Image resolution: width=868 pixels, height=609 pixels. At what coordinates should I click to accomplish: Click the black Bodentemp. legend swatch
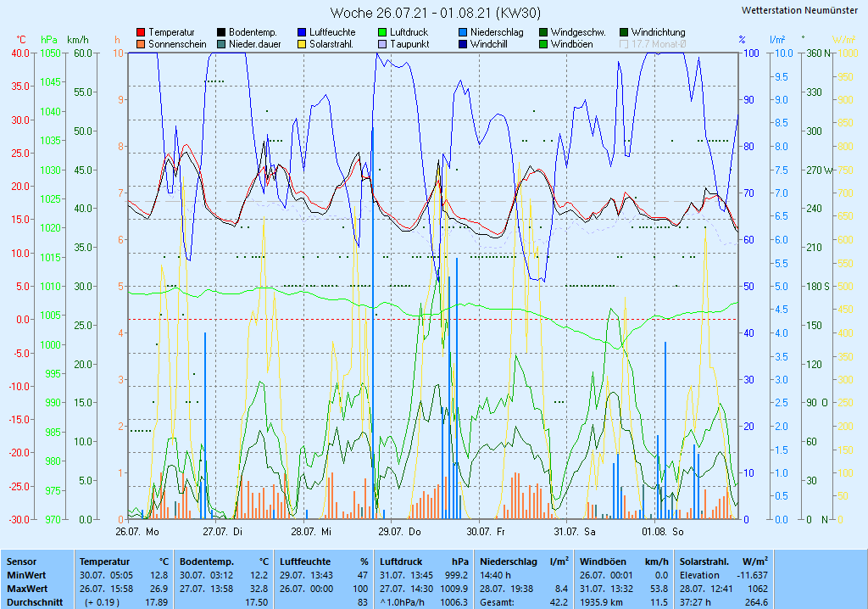coord(221,33)
